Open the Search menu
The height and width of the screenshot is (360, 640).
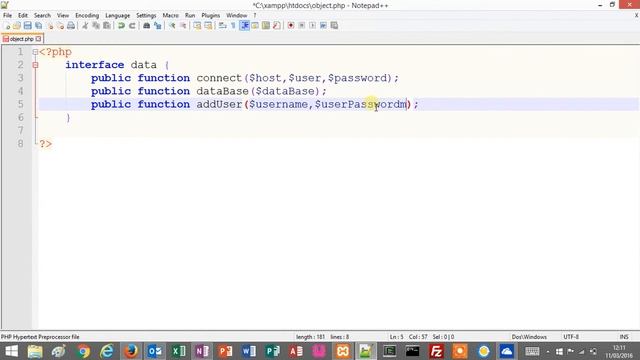tap(42, 16)
